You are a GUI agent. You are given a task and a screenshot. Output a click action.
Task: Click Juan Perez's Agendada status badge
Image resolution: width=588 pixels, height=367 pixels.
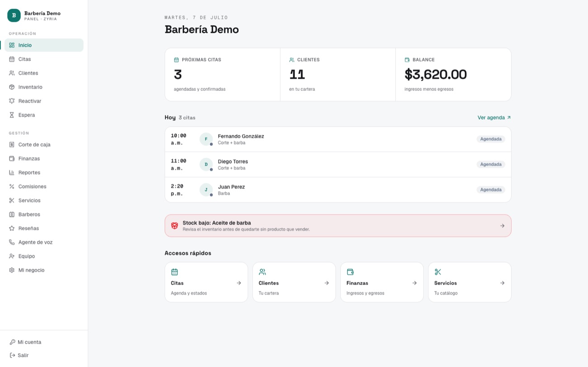[x=491, y=190]
